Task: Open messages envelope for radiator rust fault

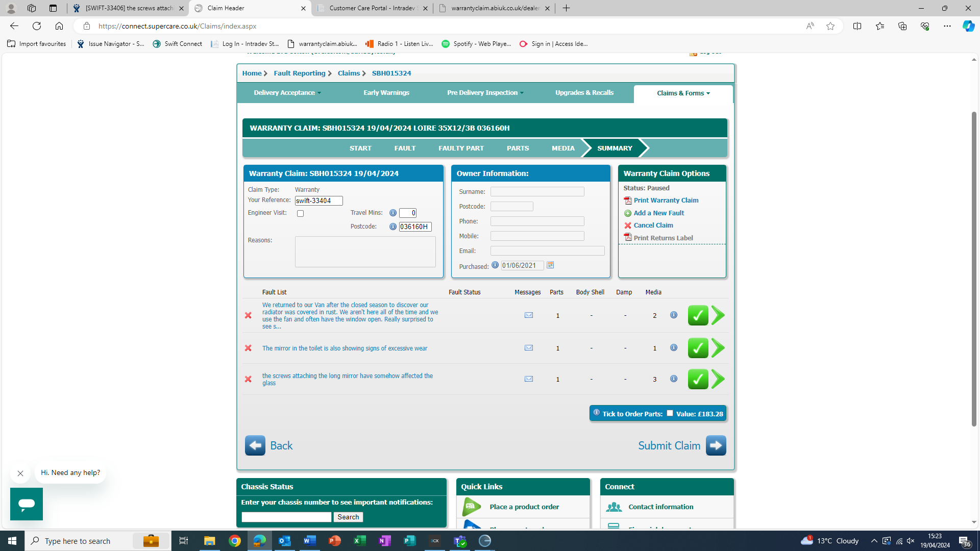Action: (529, 315)
